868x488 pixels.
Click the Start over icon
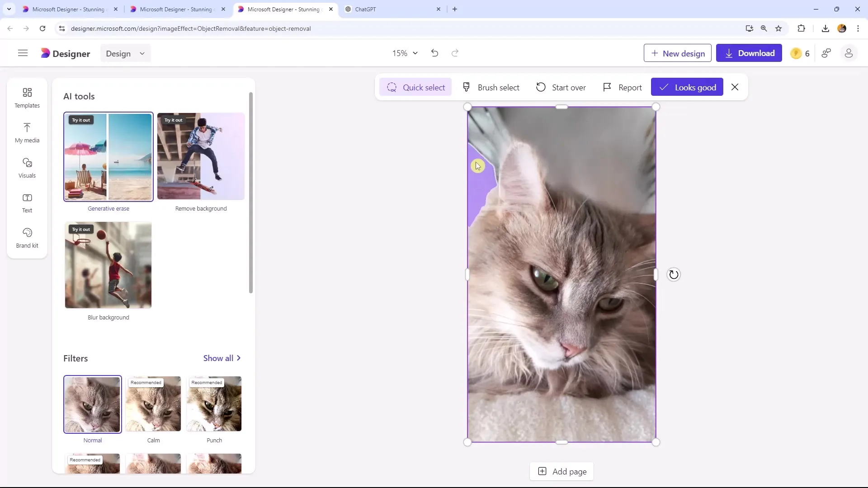[x=540, y=88]
